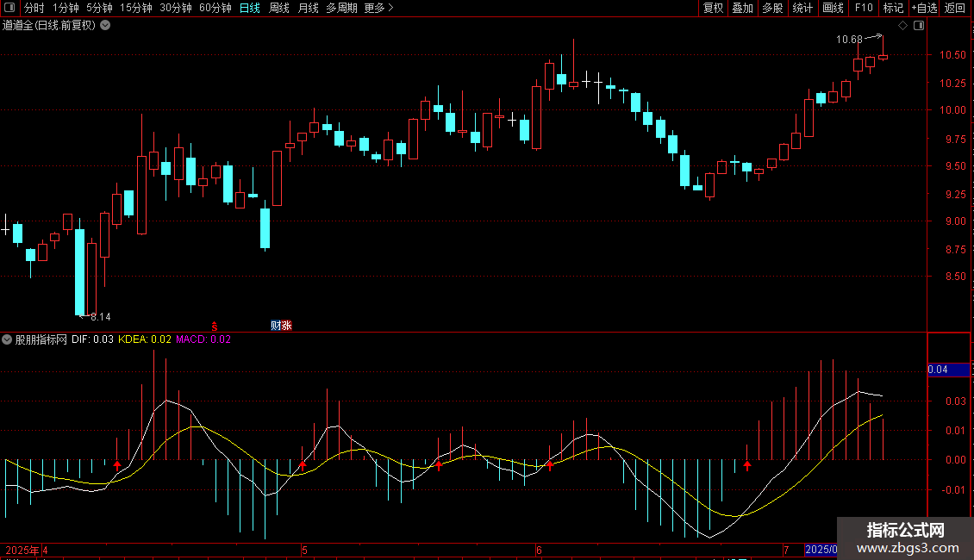Screen dimensions: 974x560
Task: Open the 道道全 chart dropdown arrow
Action: click(106, 26)
